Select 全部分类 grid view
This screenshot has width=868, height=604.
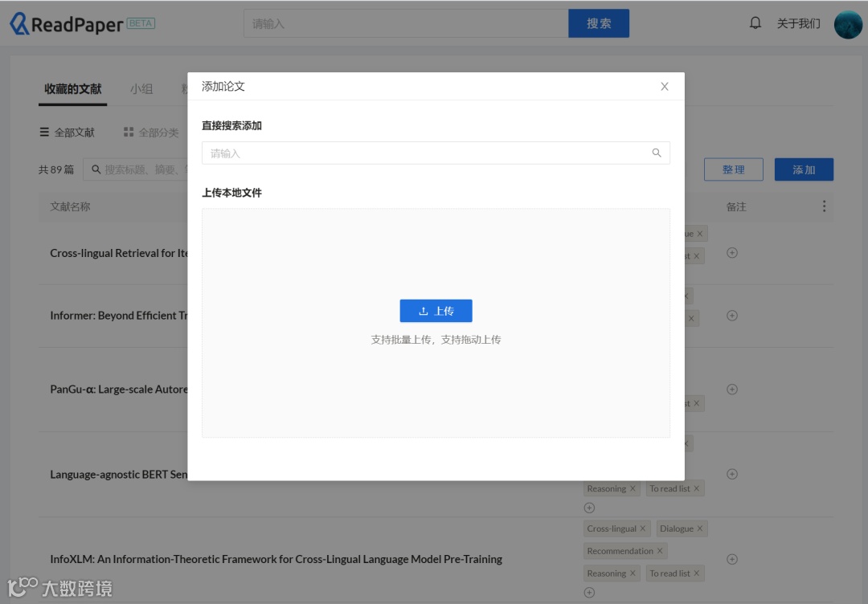[151, 133]
